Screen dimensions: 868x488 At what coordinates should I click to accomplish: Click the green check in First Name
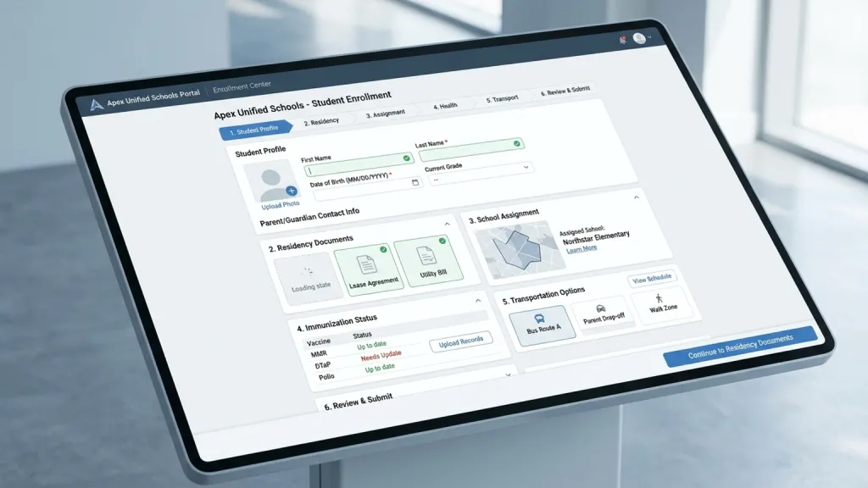(x=406, y=158)
